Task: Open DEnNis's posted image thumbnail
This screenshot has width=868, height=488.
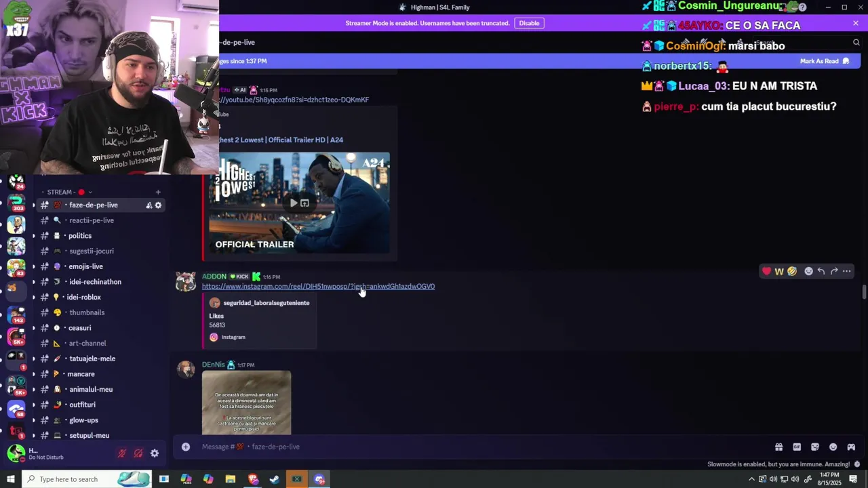Action: click(246, 403)
